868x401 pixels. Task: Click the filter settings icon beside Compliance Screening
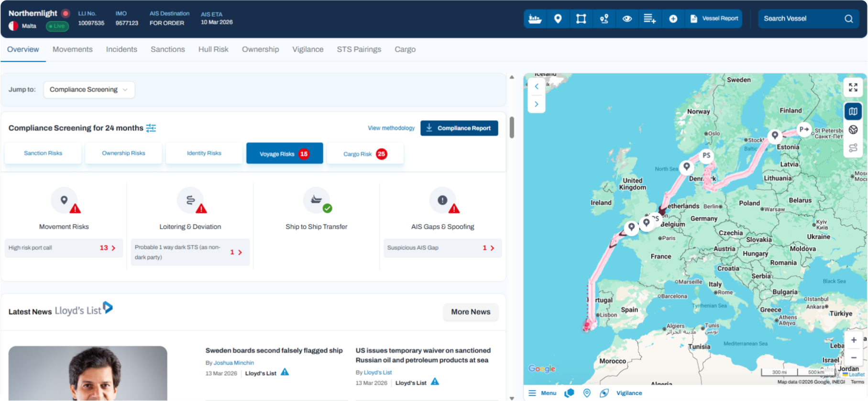151,128
